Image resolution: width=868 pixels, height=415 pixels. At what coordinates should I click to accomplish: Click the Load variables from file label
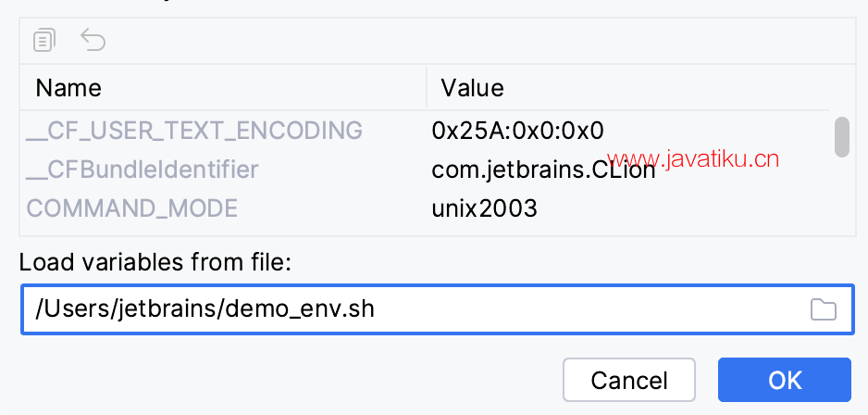pos(155,262)
